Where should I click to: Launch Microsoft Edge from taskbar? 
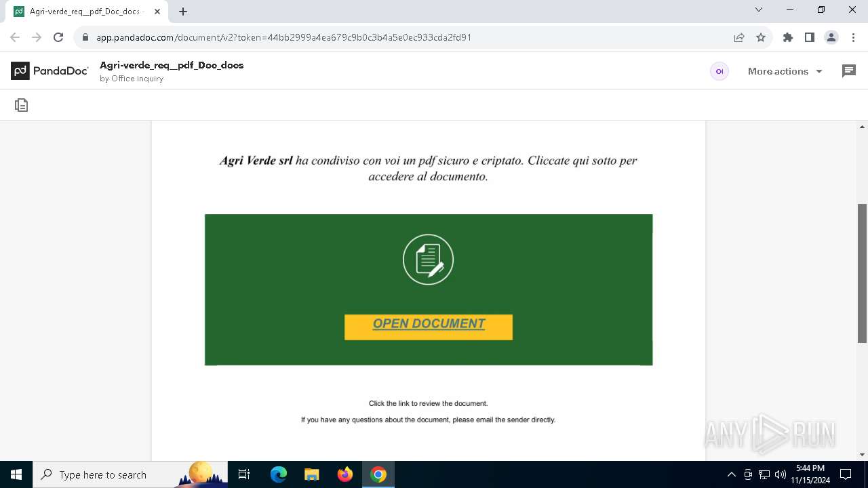[279, 474]
